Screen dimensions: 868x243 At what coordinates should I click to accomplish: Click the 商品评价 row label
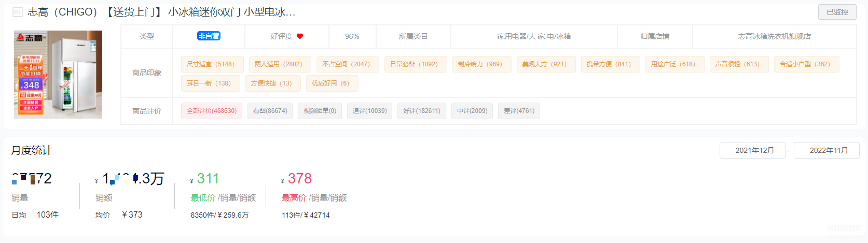click(147, 111)
